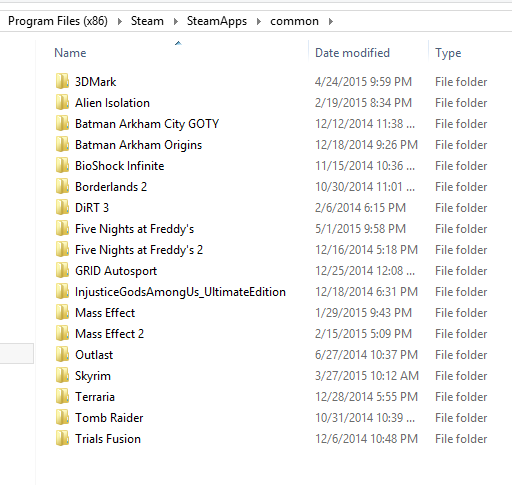This screenshot has width=512, height=485.
Task: Expand the arrow after SteamApps in address bar
Action: 259,21
